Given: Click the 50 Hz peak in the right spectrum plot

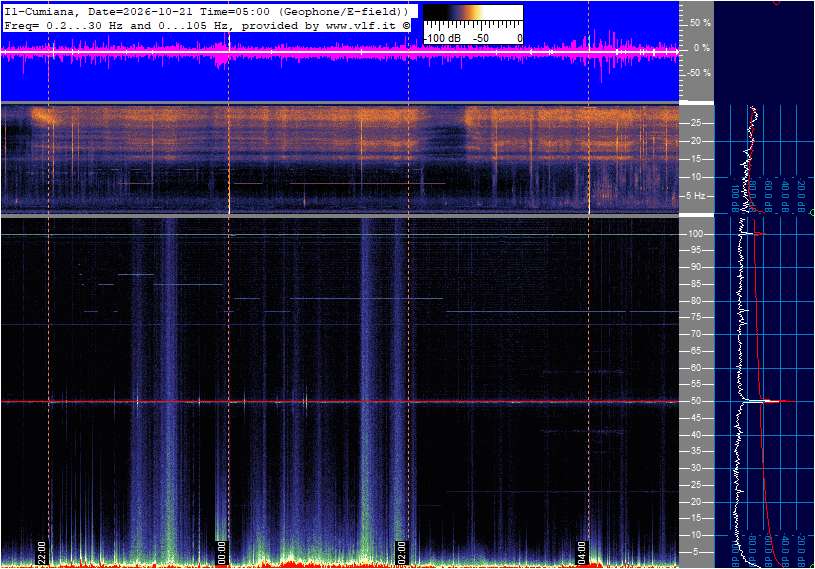Looking at the screenshot, I should click(767, 401).
